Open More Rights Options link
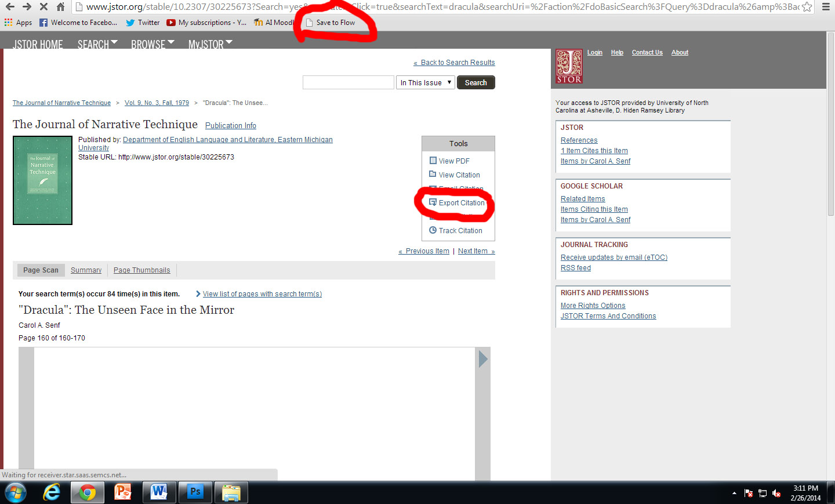 593,306
